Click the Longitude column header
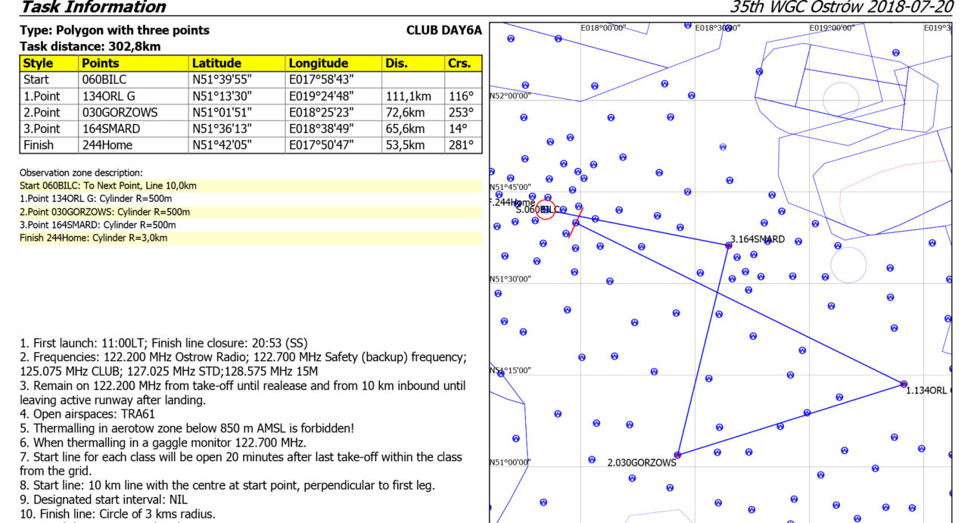Viewport: 980px width, 523px height. [318, 64]
